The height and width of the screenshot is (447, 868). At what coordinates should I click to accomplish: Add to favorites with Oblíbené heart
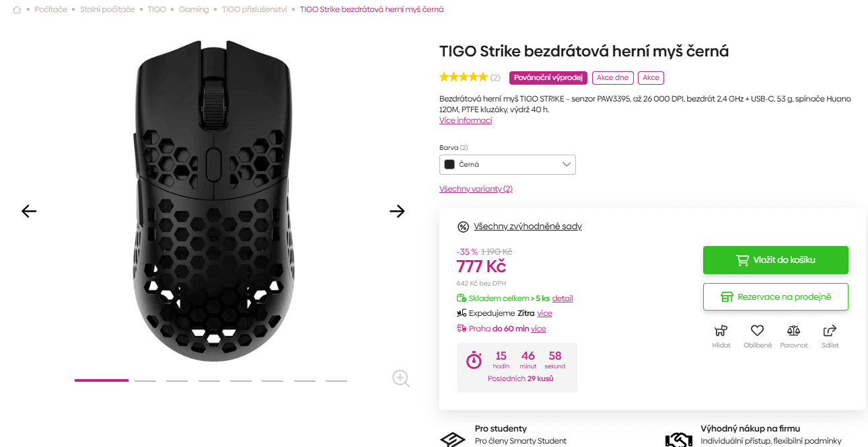click(758, 331)
